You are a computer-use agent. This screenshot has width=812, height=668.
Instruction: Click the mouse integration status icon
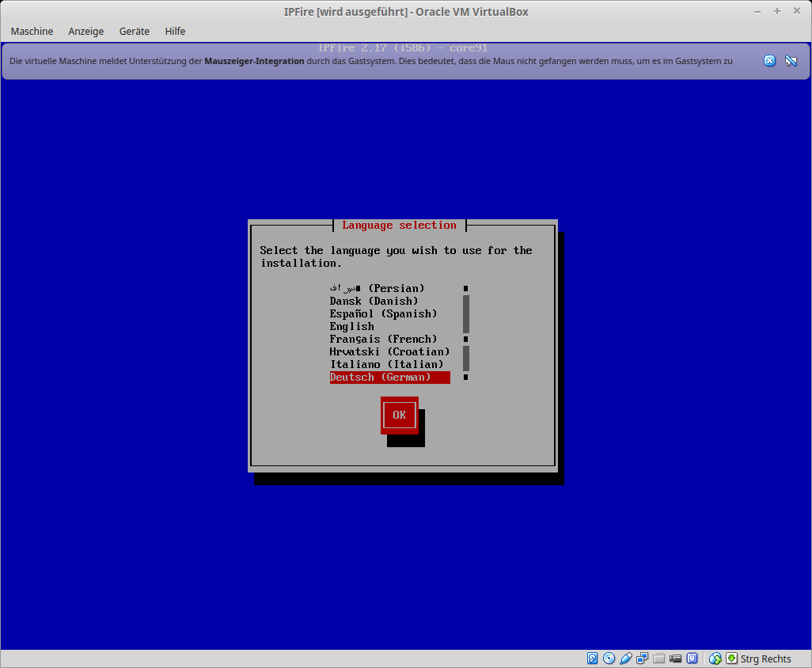pos(715,659)
